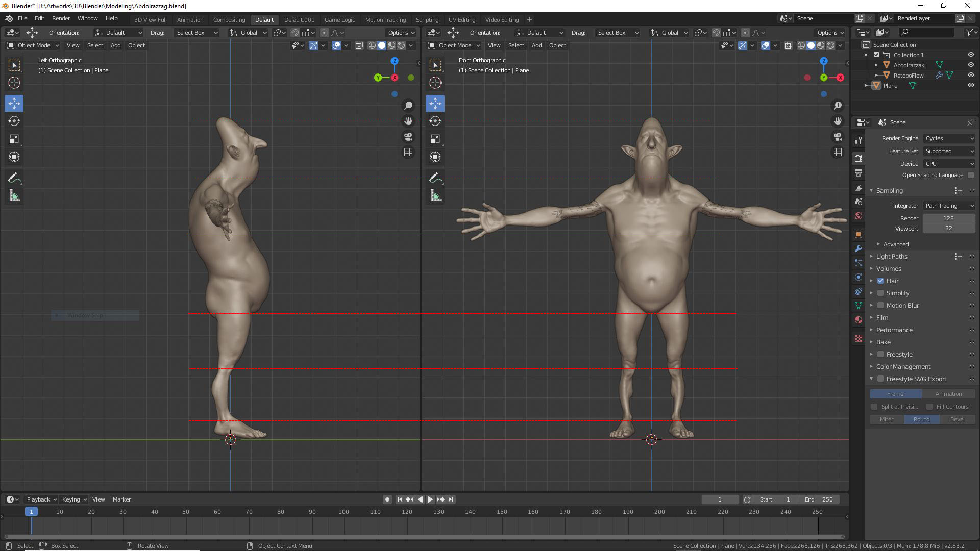Click the zoom magnifier in left viewport
This screenshot has height=551, width=980.
click(x=408, y=106)
